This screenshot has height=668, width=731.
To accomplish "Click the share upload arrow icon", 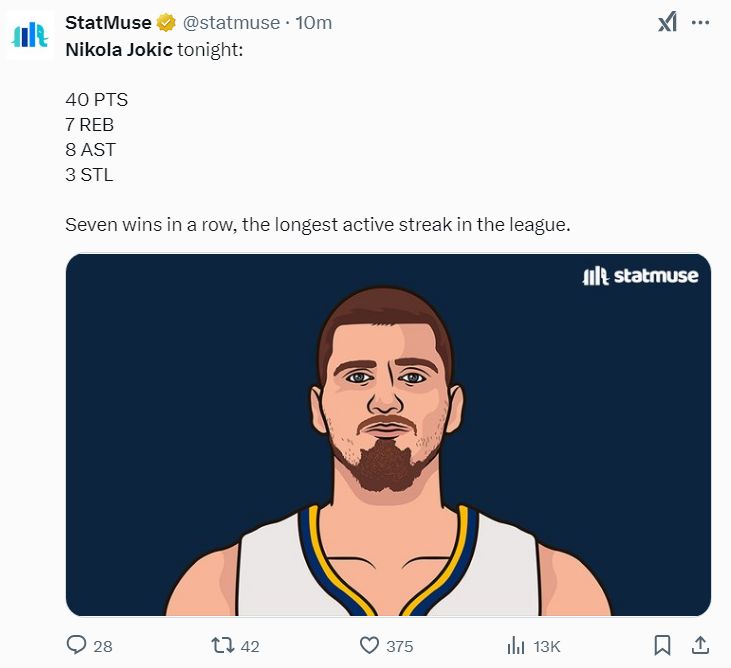I will click(x=700, y=645).
